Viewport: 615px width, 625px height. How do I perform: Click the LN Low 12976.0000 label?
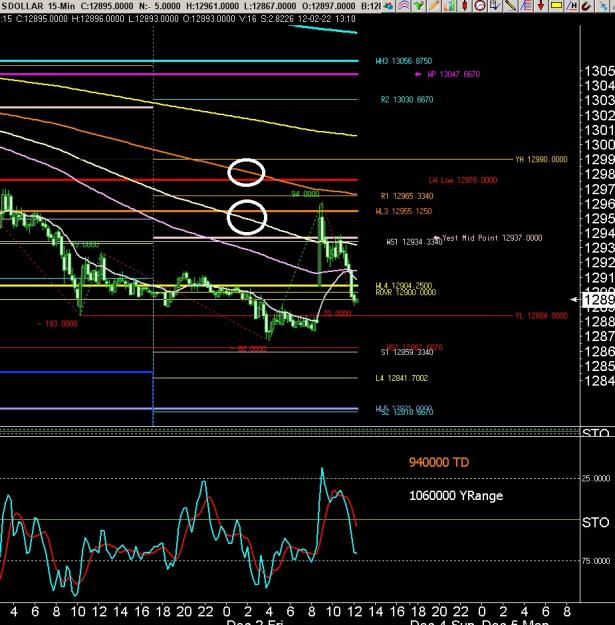pos(463,180)
